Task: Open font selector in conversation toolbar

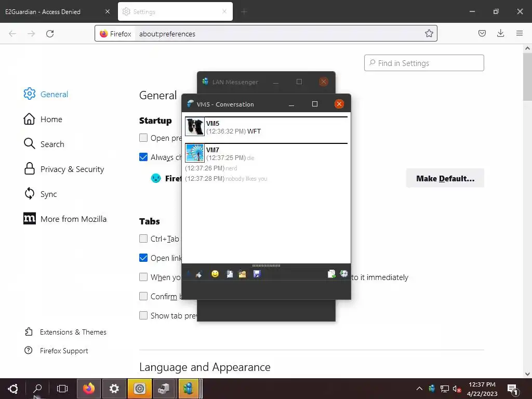Action: [x=189, y=274]
